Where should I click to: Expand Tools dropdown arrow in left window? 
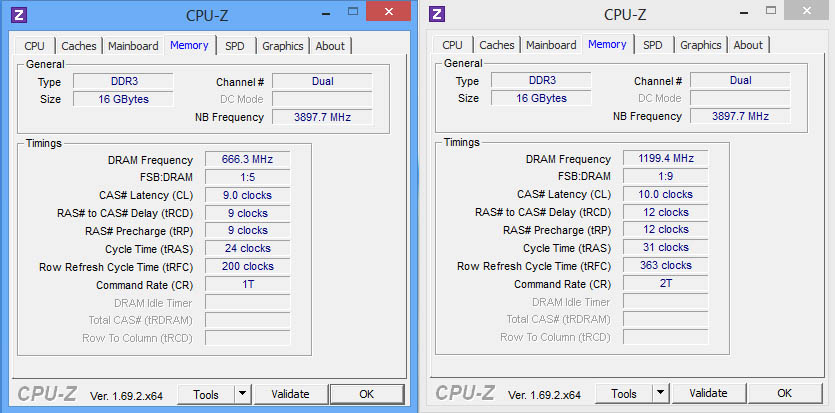(242, 394)
